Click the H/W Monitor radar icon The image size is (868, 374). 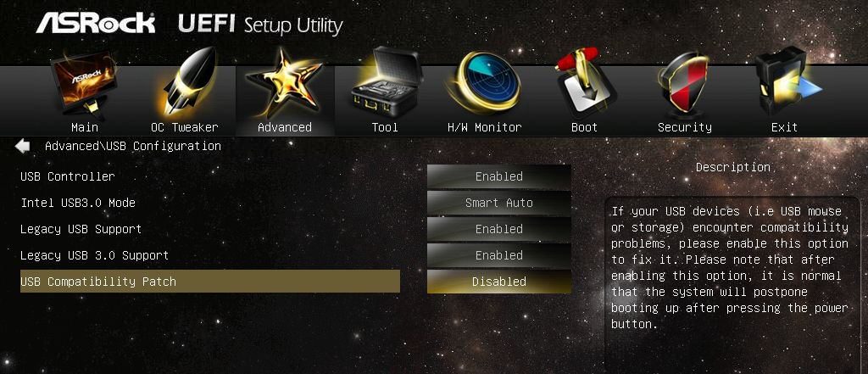484,82
